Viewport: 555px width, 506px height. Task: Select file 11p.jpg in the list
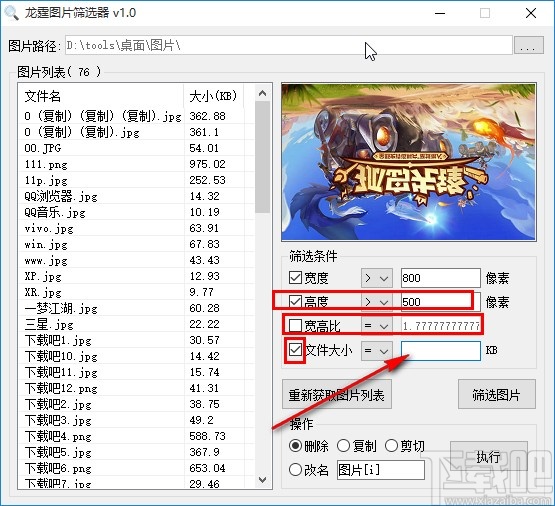46,180
